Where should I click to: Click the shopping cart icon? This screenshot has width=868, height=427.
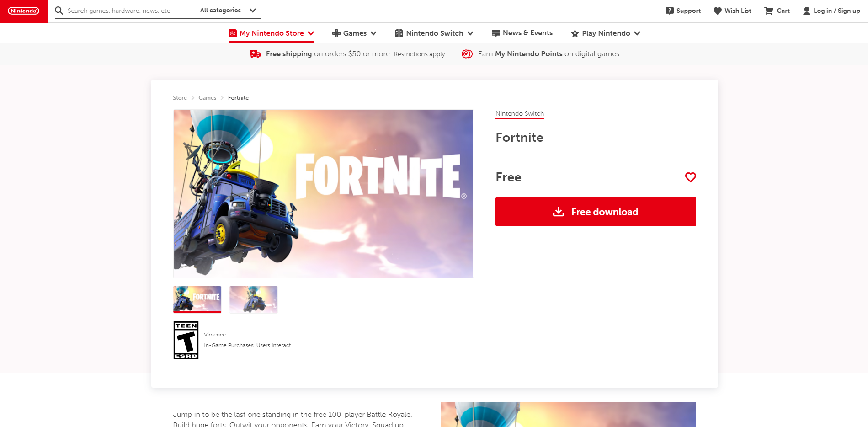pos(769,11)
